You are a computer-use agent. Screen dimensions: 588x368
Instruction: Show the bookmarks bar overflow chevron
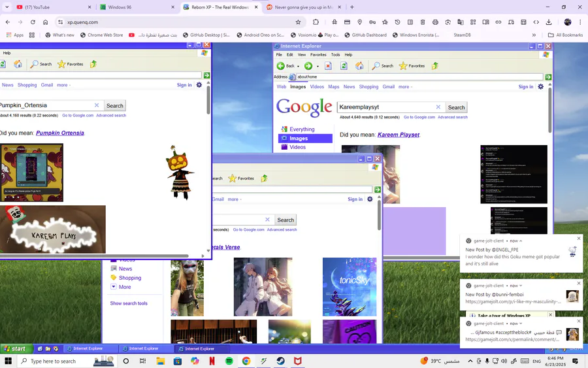pos(534,35)
